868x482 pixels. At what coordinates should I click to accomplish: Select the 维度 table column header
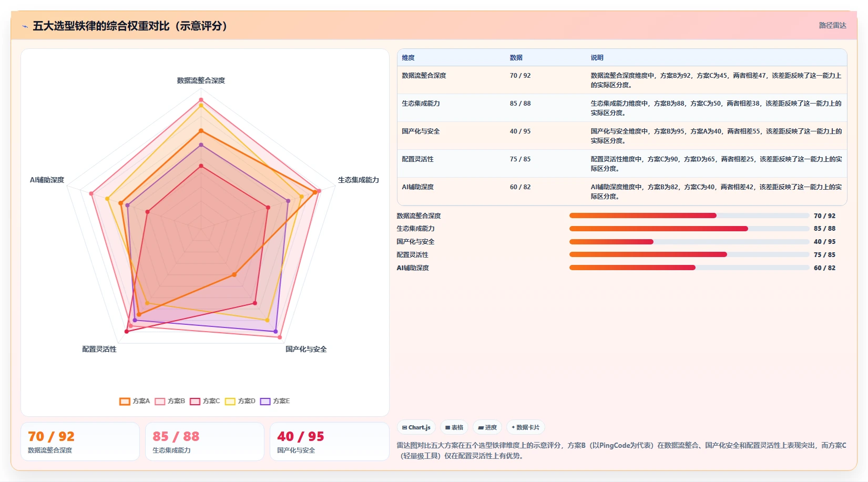(409, 58)
